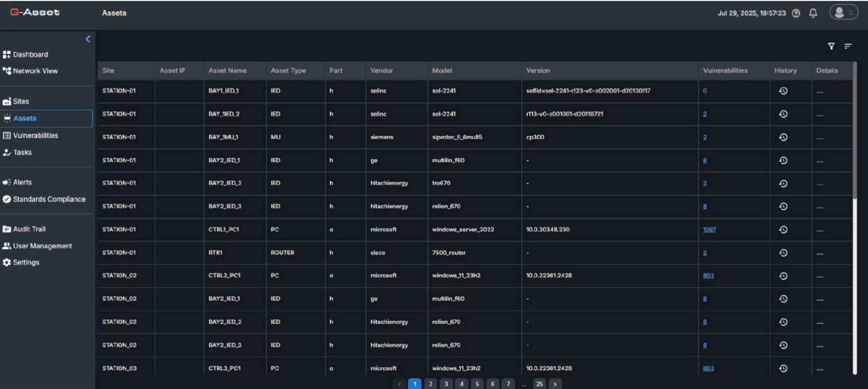View history for STATION-01 BAY2_IED_3

(x=783, y=207)
